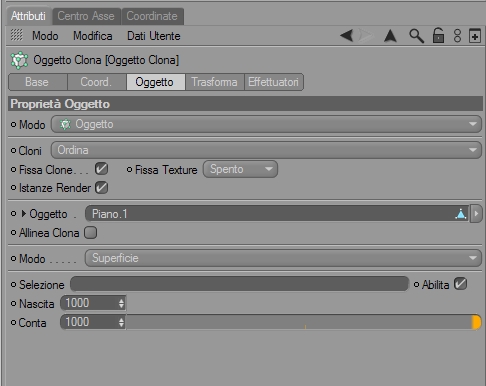Click the arrow button right of Piano.1 field
The height and width of the screenshot is (386, 486).
coord(476,214)
